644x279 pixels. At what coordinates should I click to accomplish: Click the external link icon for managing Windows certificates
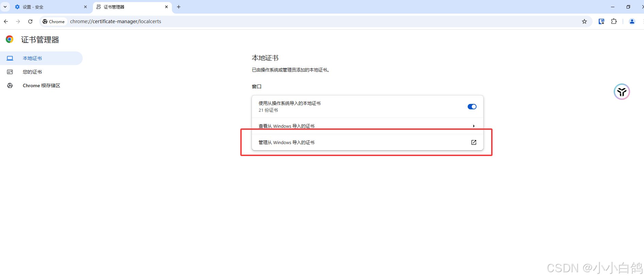[473, 142]
